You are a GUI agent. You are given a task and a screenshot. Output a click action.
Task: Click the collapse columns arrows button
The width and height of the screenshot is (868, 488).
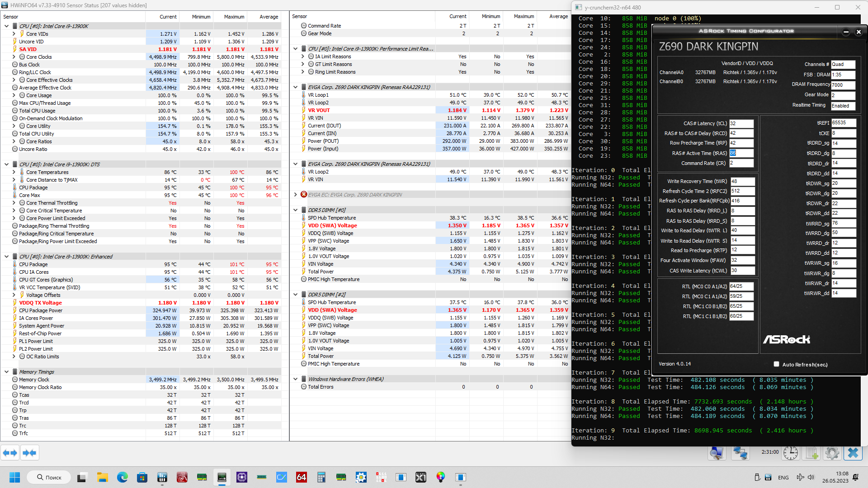coord(30,453)
